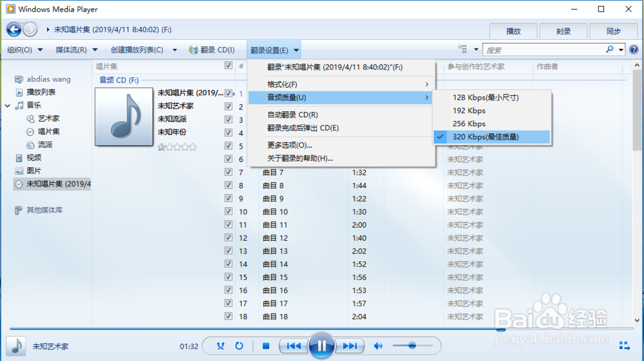Open the Help question mark icon
Viewport: 644px width, 361px height.
[634, 50]
